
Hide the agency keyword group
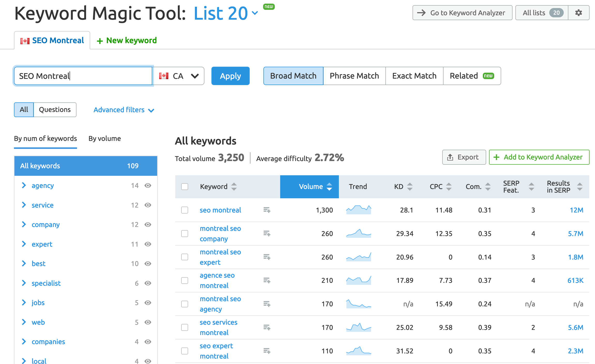(148, 186)
